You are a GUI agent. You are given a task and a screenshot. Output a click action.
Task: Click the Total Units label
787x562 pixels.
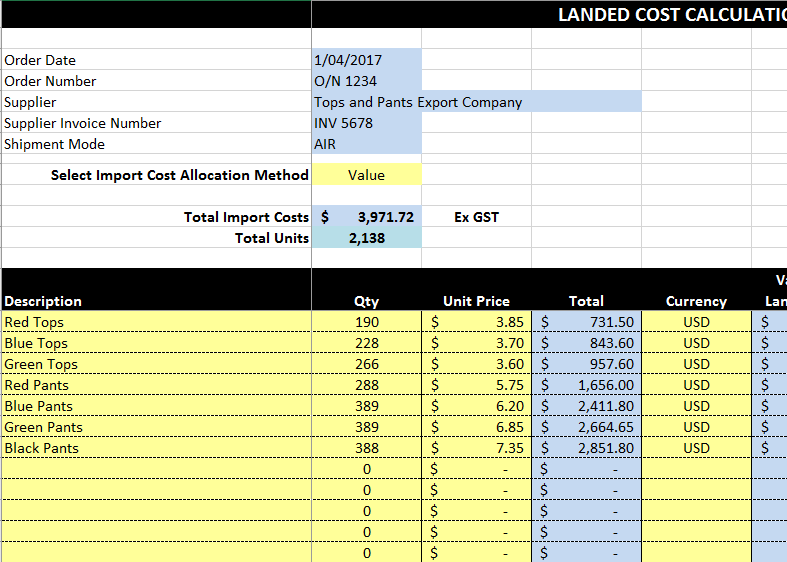click(x=272, y=238)
